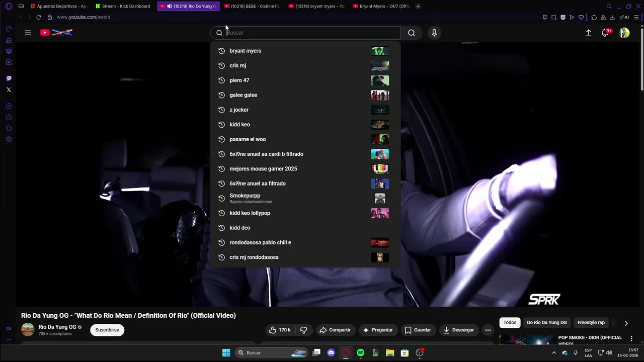The height and width of the screenshot is (362, 644).
Task: Open POP SMOKE - DIOR video thumbnail
Action: coord(527,339)
